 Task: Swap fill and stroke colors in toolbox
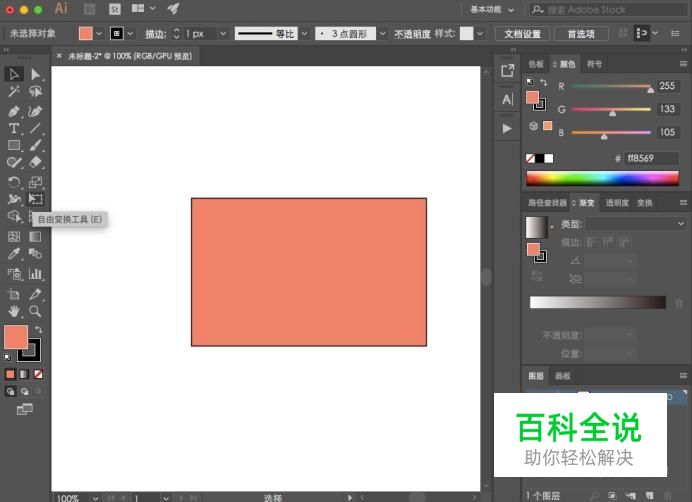click(x=38, y=329)
